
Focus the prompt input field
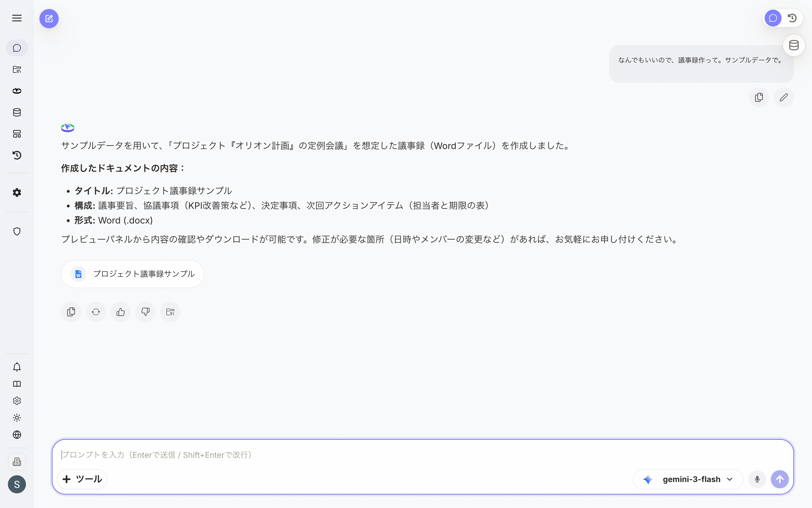pyautogui.click(x=423, y=455)
